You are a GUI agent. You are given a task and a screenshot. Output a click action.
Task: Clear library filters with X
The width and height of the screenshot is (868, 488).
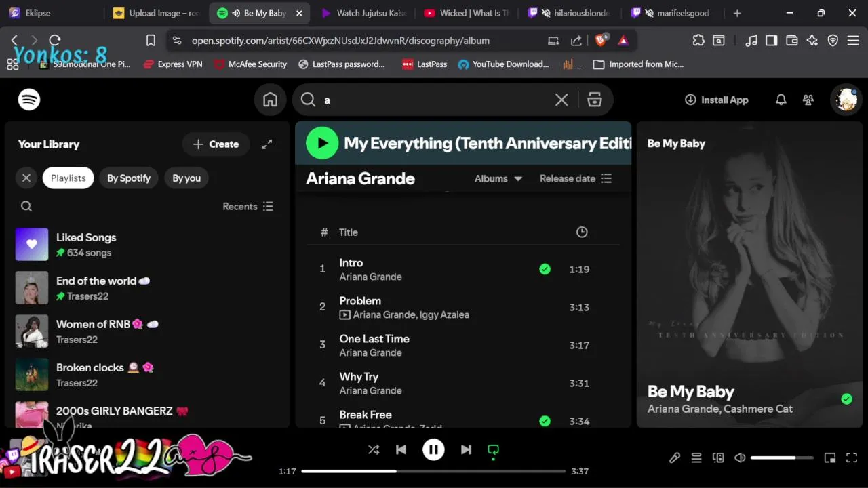click(26, 178)
